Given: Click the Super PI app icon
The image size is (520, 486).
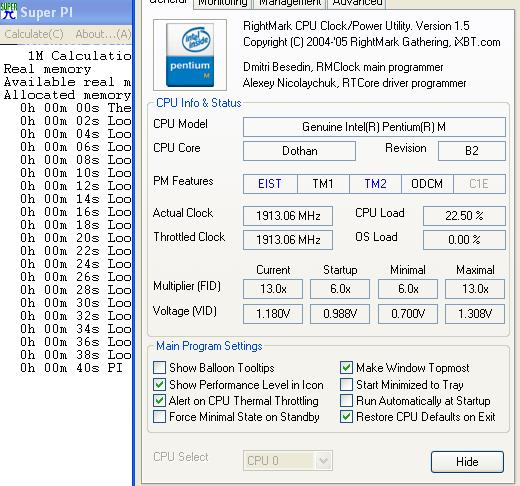Looking at the screenshot, I should [x=9, y=11].
